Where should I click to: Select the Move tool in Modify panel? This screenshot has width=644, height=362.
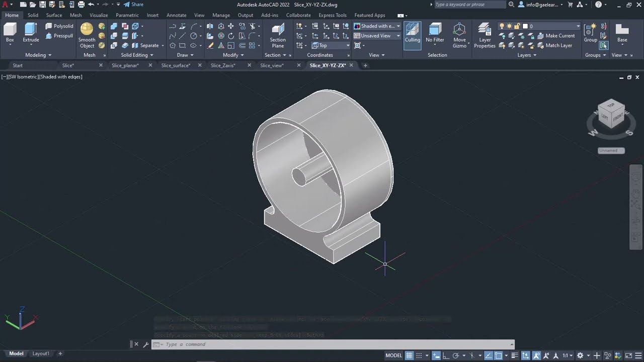pyautogui.click(x=230, y=26)
